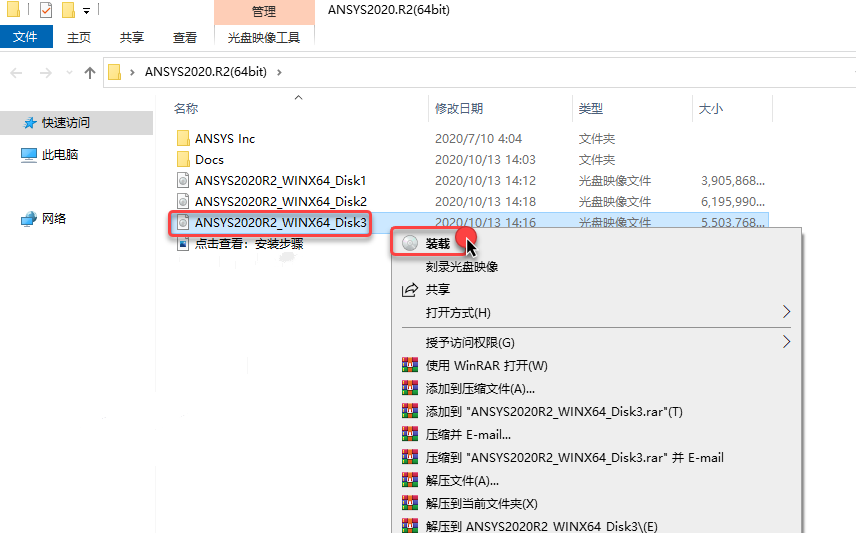Choose 共享 in context menu
The height and width of the screenshot is (533, 856).
tap(438, 289)
